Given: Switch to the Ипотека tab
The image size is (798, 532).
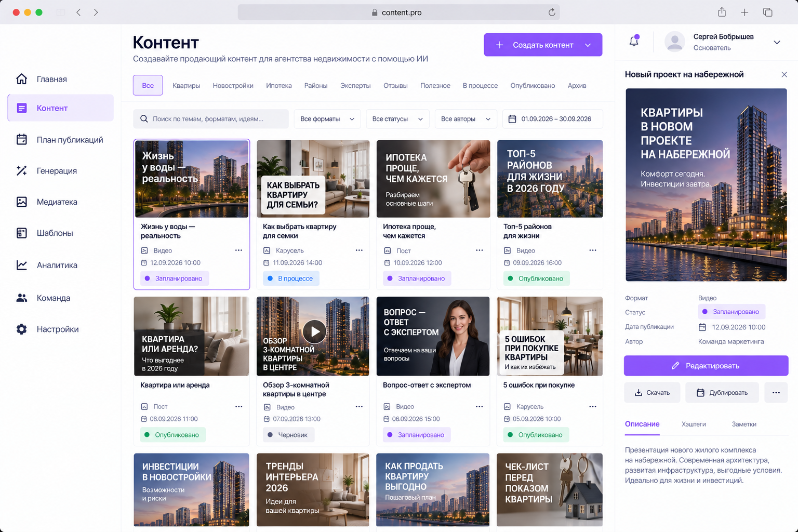Looking at the screenshot, I should 279,86.
